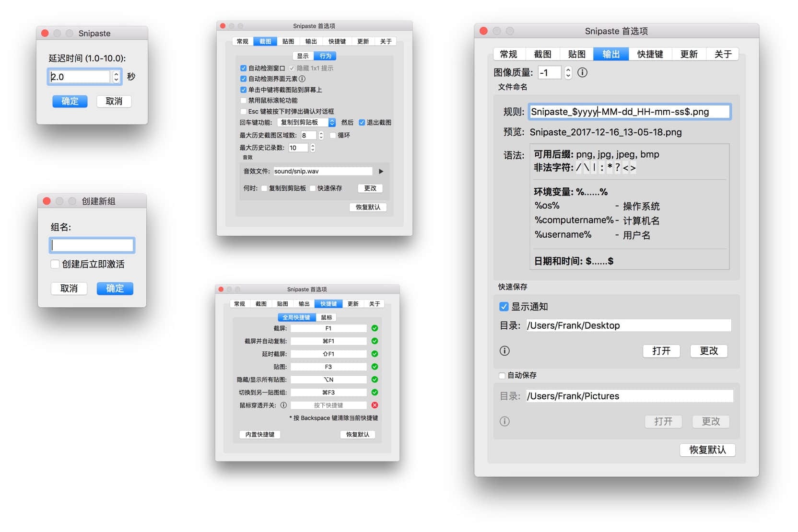
Task: Play the sound/snip.wav sound effect preview
Action: click(381, 171)
